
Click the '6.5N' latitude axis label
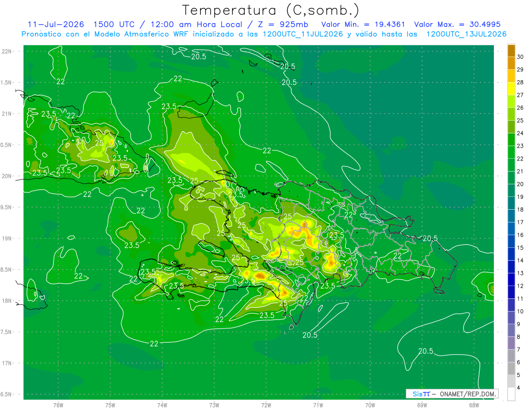(x=6, y=395)
